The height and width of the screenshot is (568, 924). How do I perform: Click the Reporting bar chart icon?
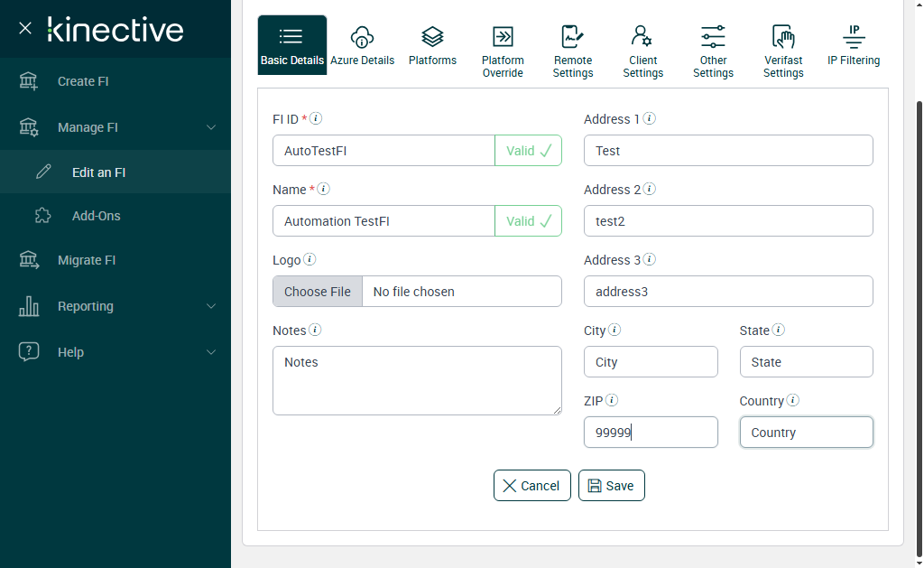coord(28,306)
